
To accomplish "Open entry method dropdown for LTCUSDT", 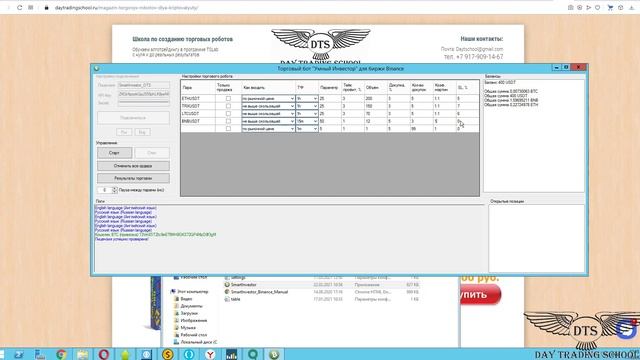I will click(268, 113).
